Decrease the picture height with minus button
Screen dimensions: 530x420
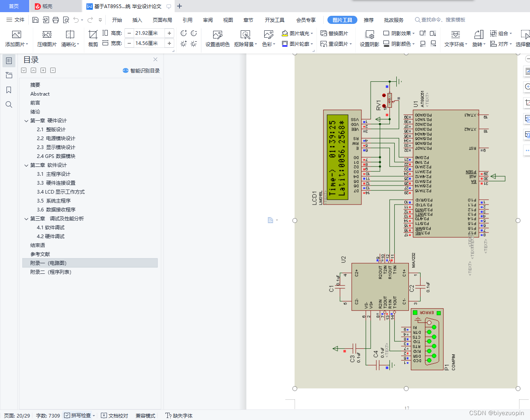coord(129,33)
